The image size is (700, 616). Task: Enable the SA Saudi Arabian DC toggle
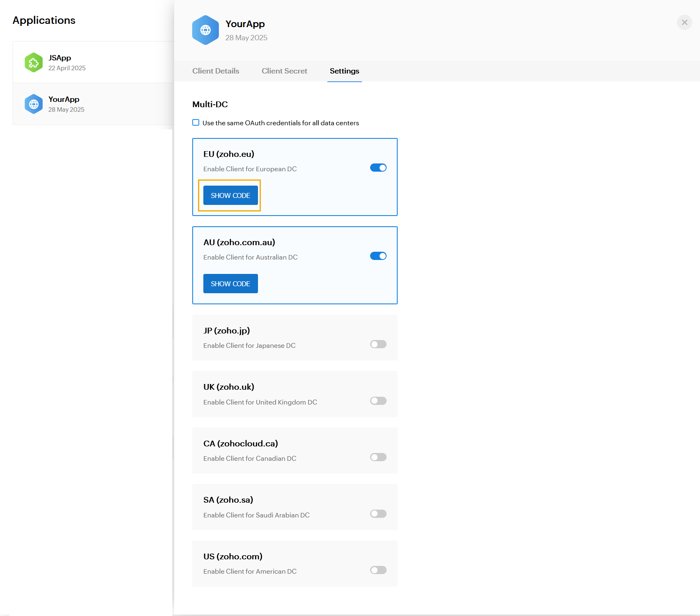click(378, 514)
